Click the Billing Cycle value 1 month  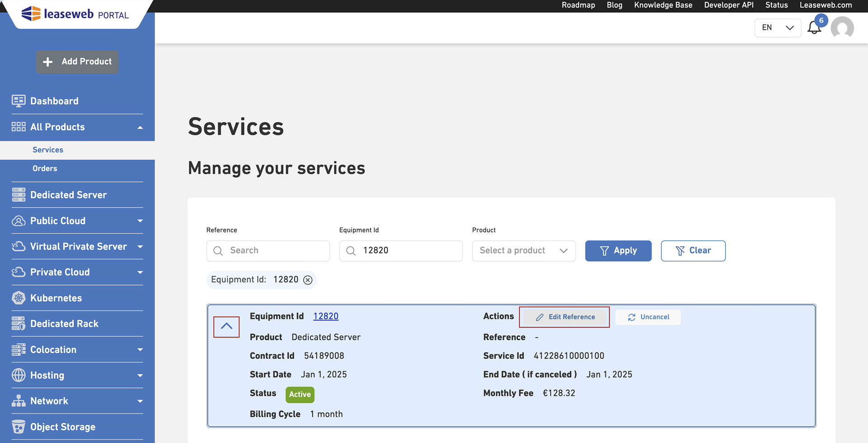click(326, 415)
